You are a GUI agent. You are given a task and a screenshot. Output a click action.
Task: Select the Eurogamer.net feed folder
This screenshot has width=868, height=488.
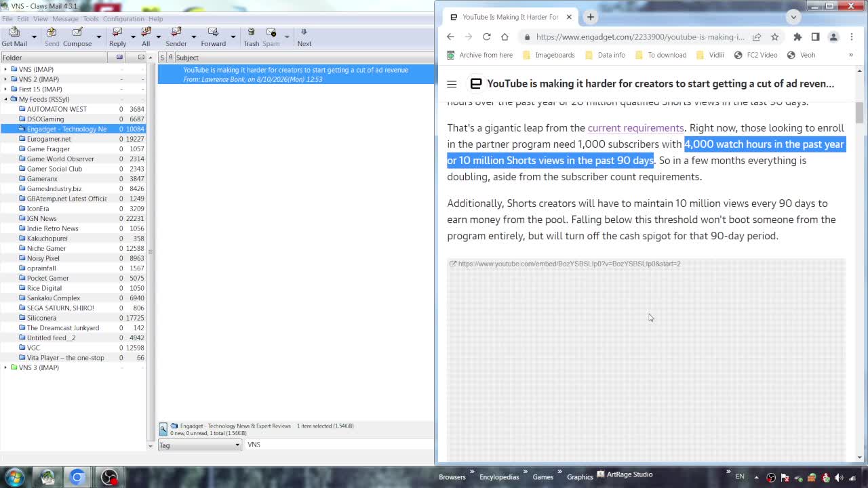pyautogui.click(x=49, y=139)
